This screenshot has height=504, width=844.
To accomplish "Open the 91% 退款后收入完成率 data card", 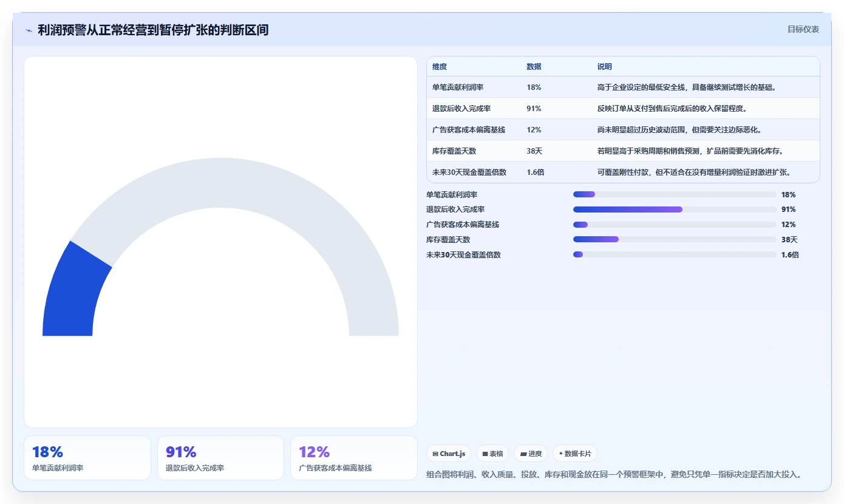I will tap(220, 458).
